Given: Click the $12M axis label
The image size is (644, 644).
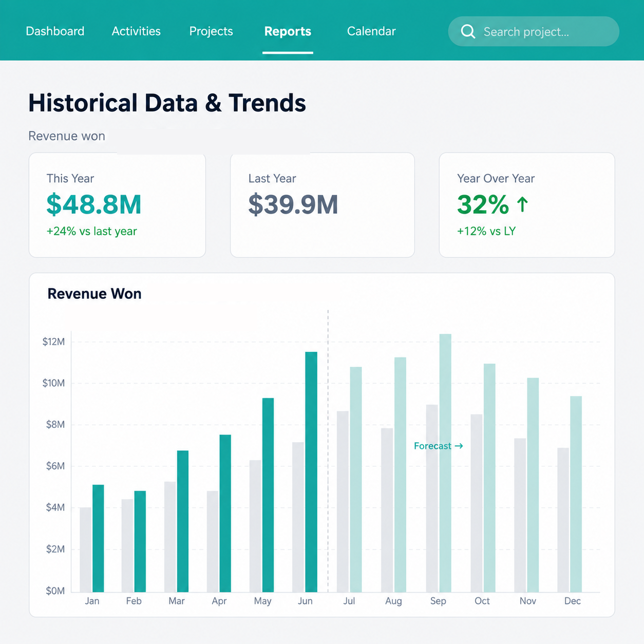Looking at the screenshot, I should tap(53, 342).
